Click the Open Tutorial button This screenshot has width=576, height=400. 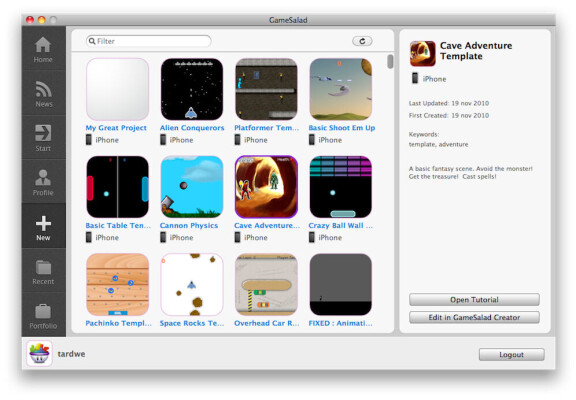[x=474, y=300]
